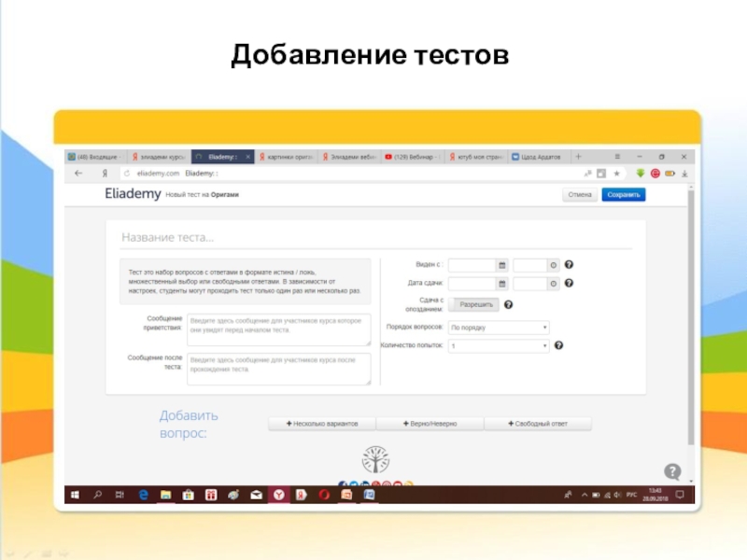Switch to 'картинки оригами' tab

point(287,157)
